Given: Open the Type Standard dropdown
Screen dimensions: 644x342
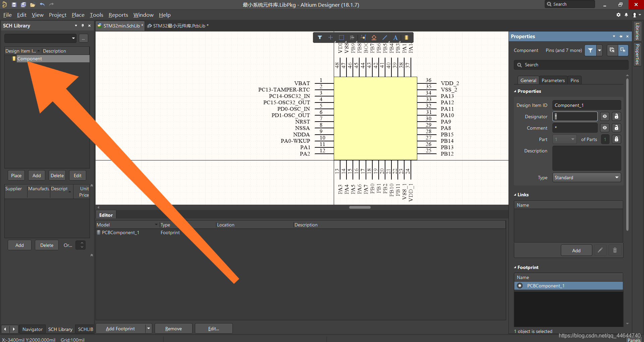Looking at the screenshot, I should [587, 178].
